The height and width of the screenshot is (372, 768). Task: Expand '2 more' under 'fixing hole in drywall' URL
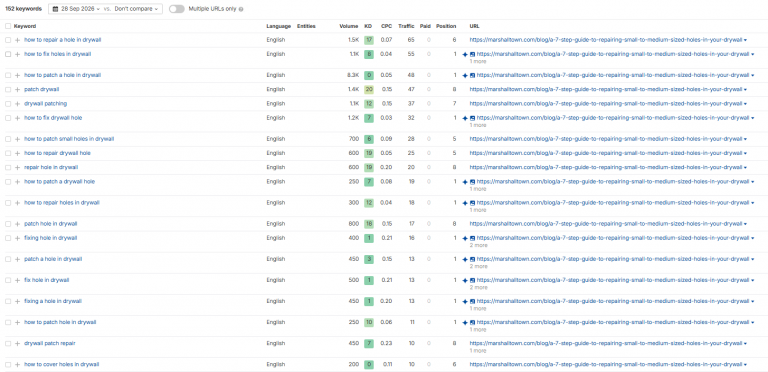point(479,245)
